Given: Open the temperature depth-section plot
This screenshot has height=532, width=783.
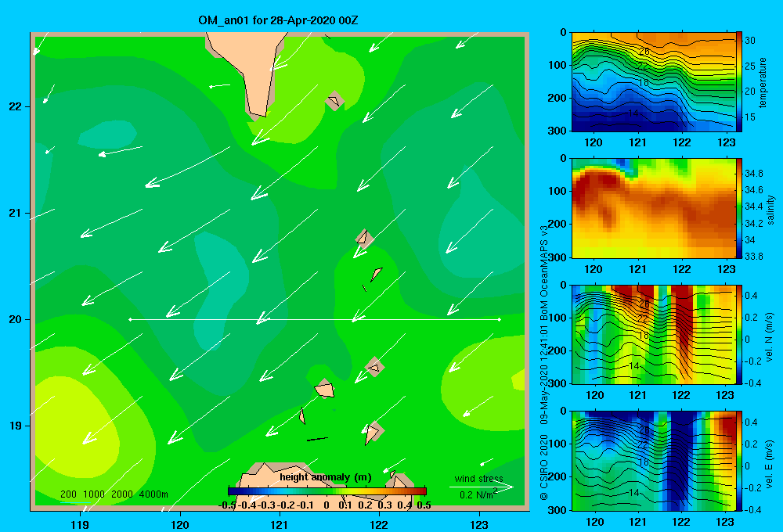Looking at the screenshot, I should [x=654, y=82].
